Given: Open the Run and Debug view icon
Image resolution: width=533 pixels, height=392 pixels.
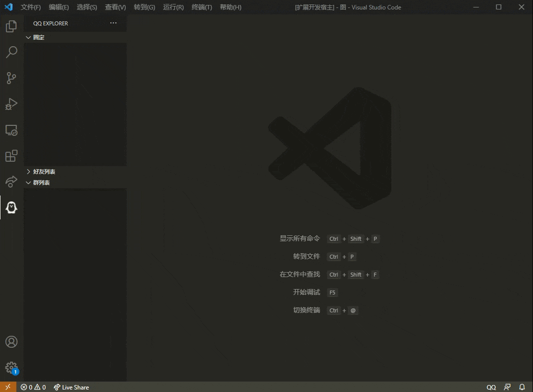Looking at the screenshot, I should click(x=11, y=104).
